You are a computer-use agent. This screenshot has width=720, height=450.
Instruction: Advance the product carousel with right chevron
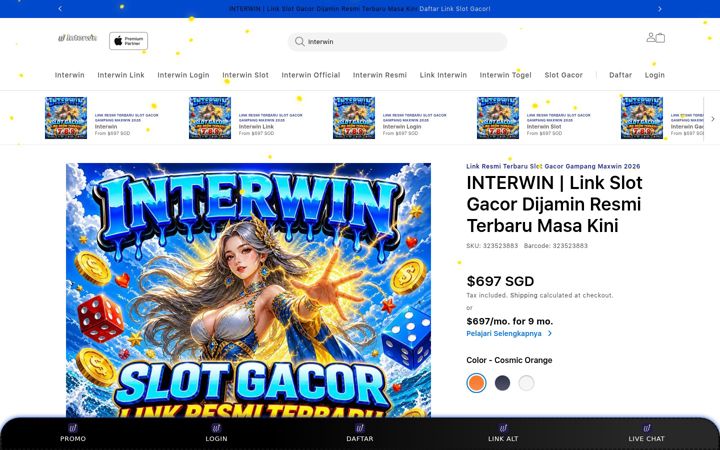click(x=713, y=118)
